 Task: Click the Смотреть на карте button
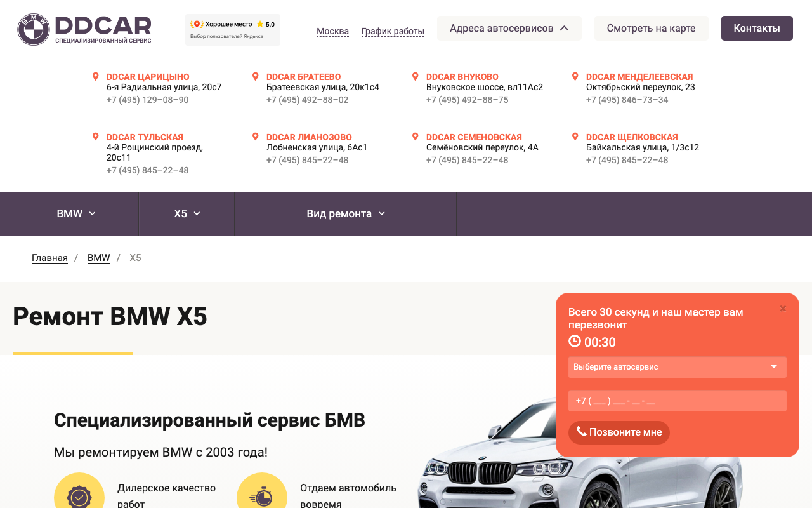(x=652, y=29)
